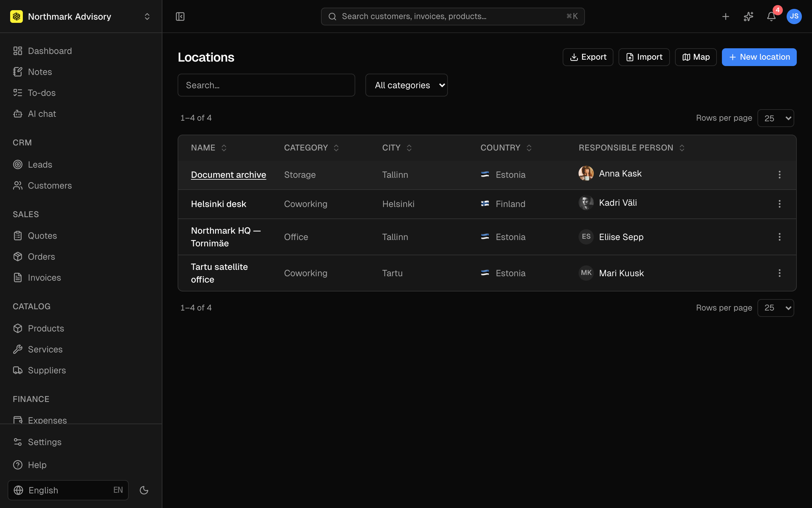
Task: Click the MK initials avatar
Action: [586, 273]
